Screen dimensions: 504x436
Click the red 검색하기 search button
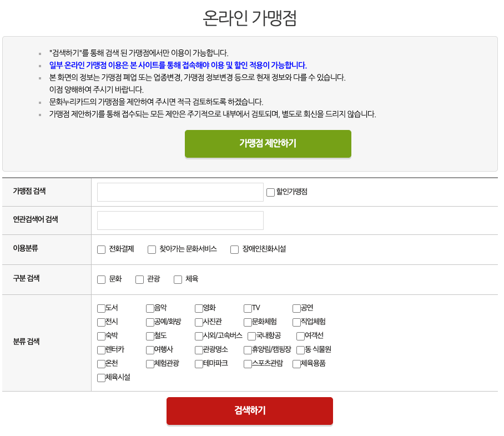(x=249, y=411)
